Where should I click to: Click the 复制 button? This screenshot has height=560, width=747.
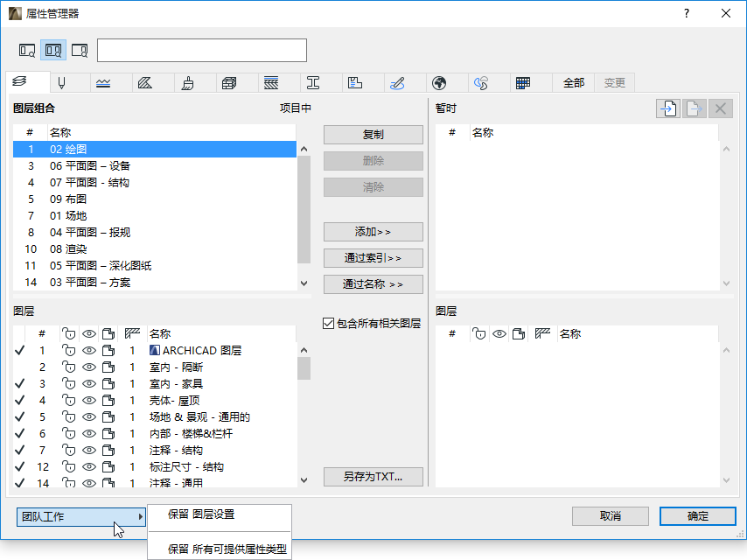(373, 135)
